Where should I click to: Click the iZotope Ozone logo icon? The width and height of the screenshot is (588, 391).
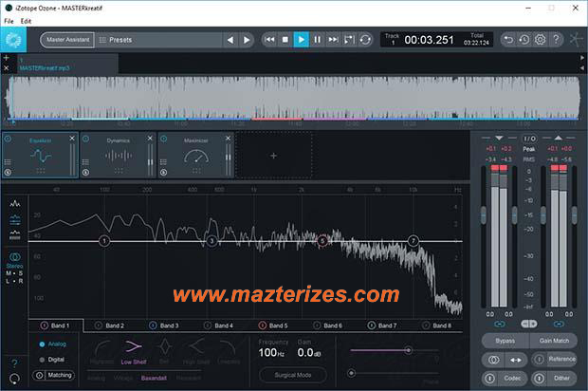click(x=13, y=40)
